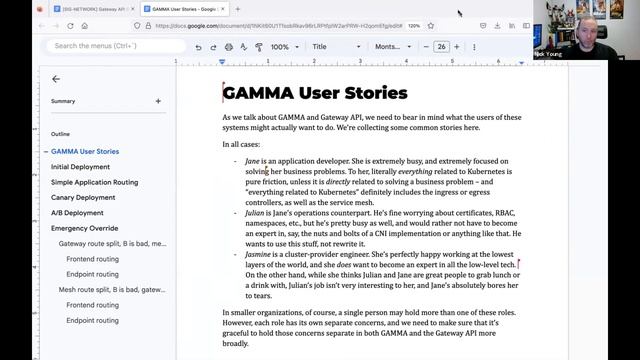The height and width of the screenshot is (360, 640).
Task: Open Endpoint routing under Gateway route split
Action: tap(93, 274)
